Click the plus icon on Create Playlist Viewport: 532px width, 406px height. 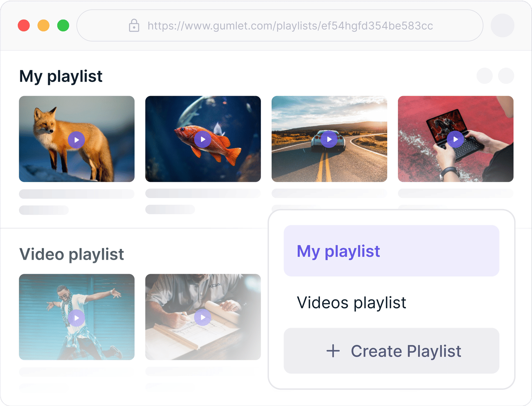click(333, 351)
